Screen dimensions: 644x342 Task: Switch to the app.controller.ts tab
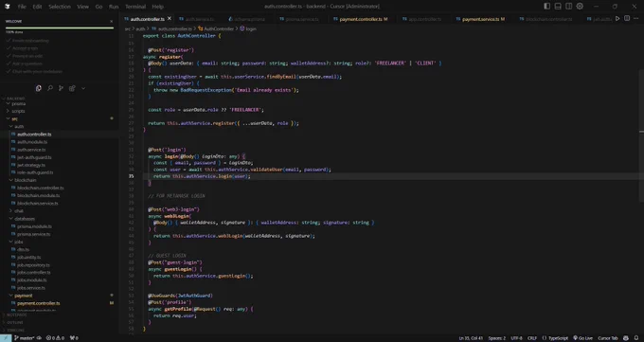pyautogui.click(x=424, y=19)
